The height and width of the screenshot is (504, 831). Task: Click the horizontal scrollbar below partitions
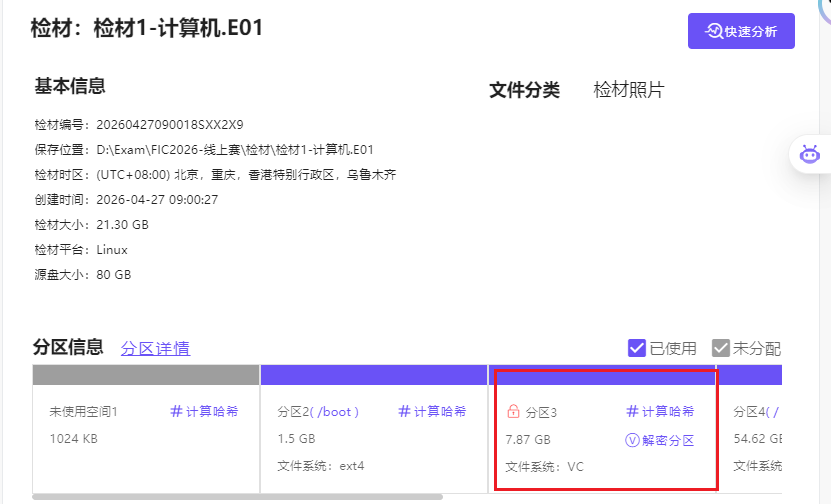[x=237, y=496]
